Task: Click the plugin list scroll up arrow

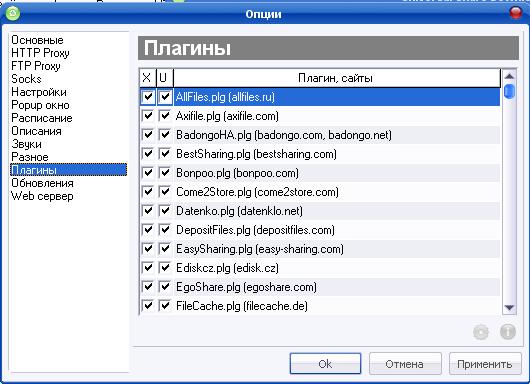Action: tap(509, 76)
